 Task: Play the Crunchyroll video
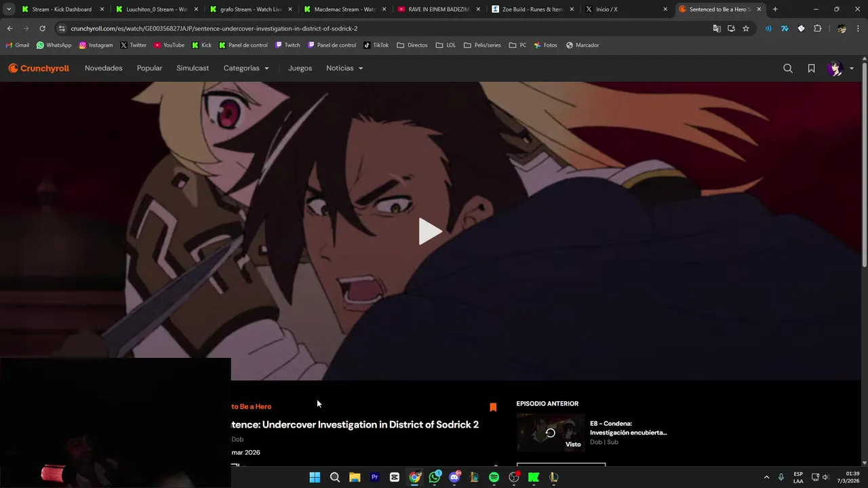(x=430, y=231)
